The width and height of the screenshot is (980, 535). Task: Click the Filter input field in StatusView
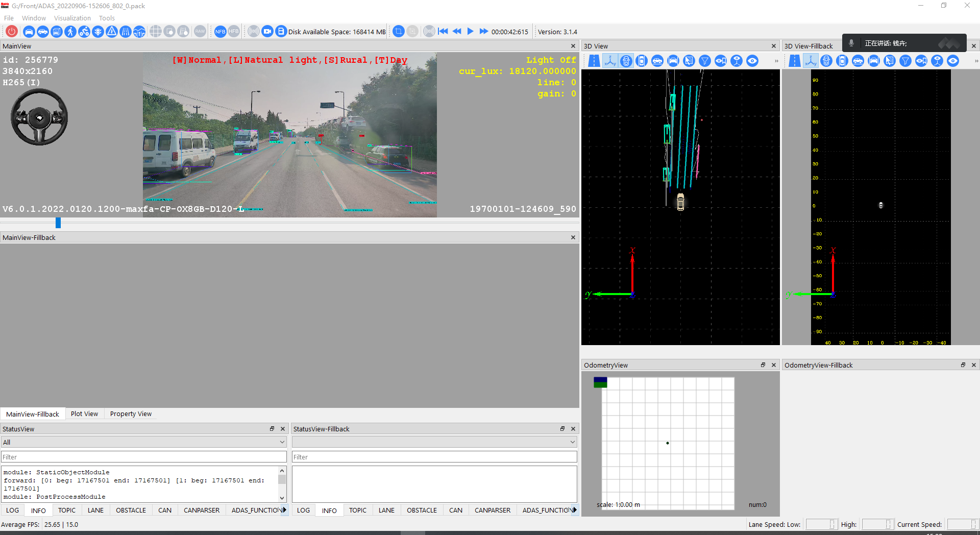tap(143, 457)
